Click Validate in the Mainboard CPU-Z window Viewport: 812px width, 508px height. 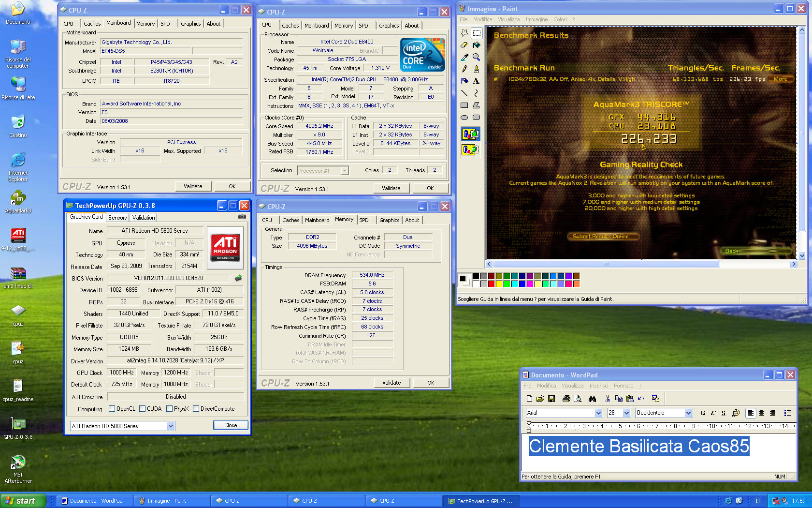pos(193,186)
